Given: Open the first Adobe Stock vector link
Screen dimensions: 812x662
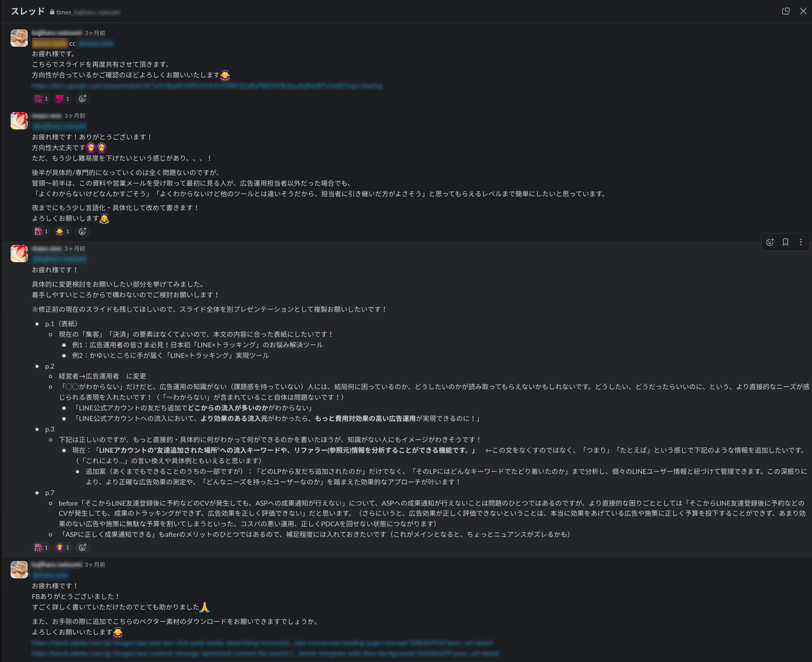Looking at the screenshot, I should (x=262, y=643).
